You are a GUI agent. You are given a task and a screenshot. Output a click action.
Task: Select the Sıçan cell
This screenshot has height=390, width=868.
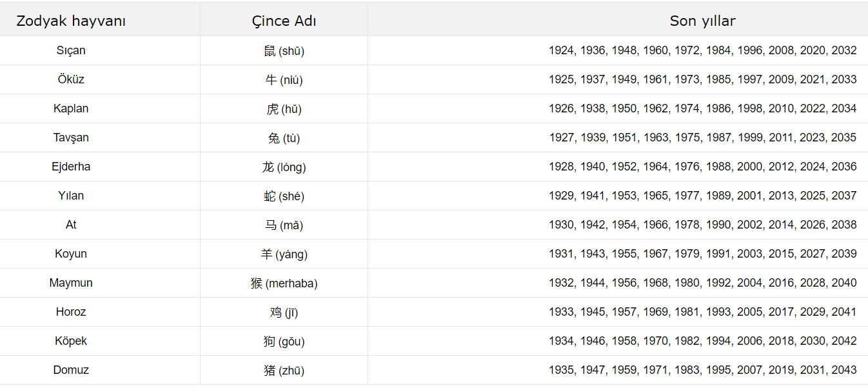click(x=71, y=50)
